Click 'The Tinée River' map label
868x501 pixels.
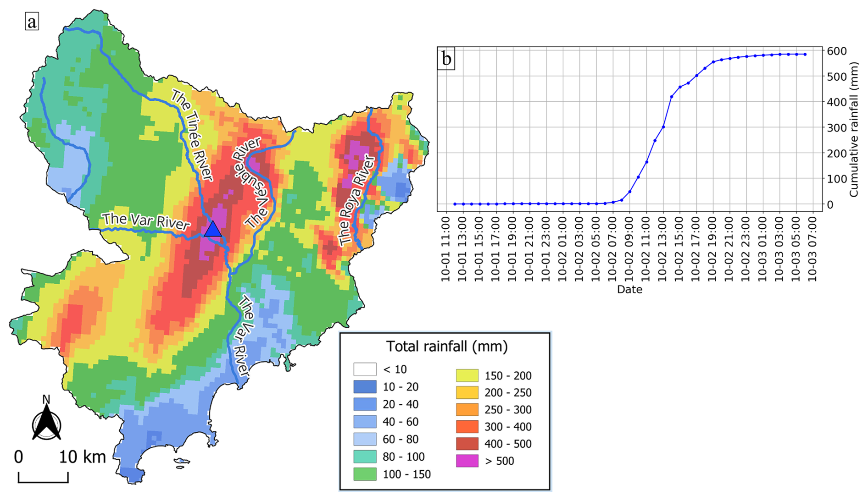click(x=193, y=135)
